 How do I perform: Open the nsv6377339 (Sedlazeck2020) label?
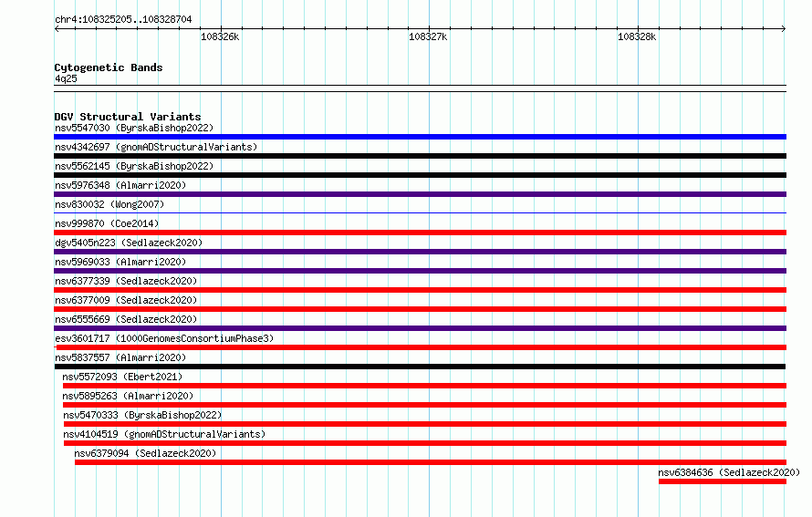point(126,281)
